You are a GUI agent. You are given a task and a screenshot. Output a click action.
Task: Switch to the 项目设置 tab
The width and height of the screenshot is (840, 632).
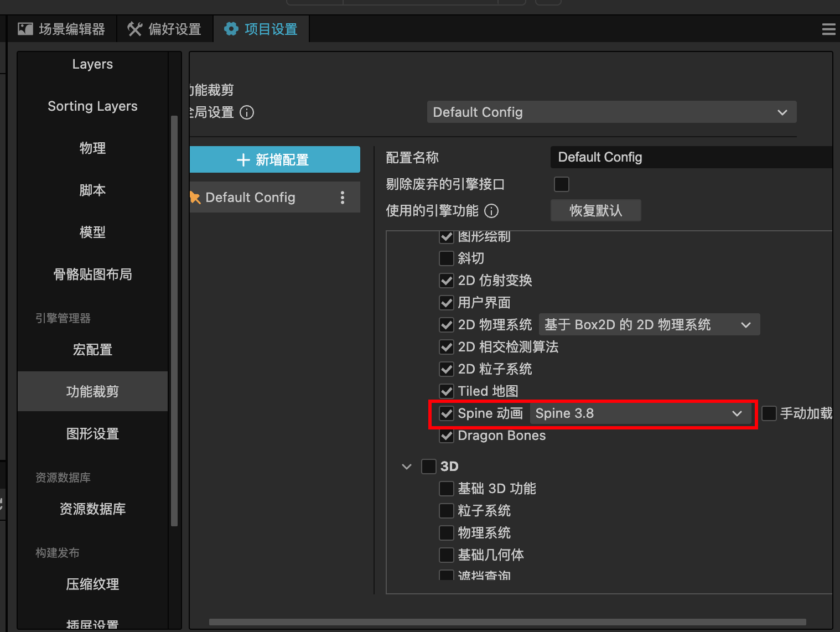261,29
